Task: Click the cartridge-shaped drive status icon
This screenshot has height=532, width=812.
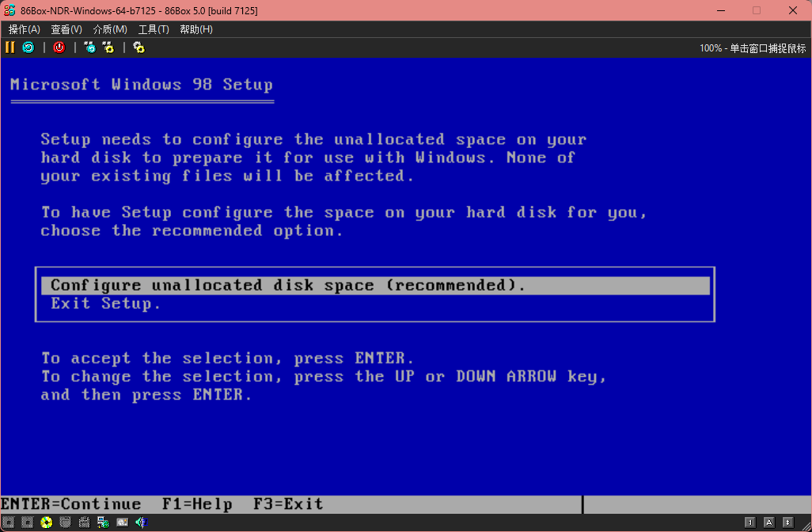Action: (84, 522)
